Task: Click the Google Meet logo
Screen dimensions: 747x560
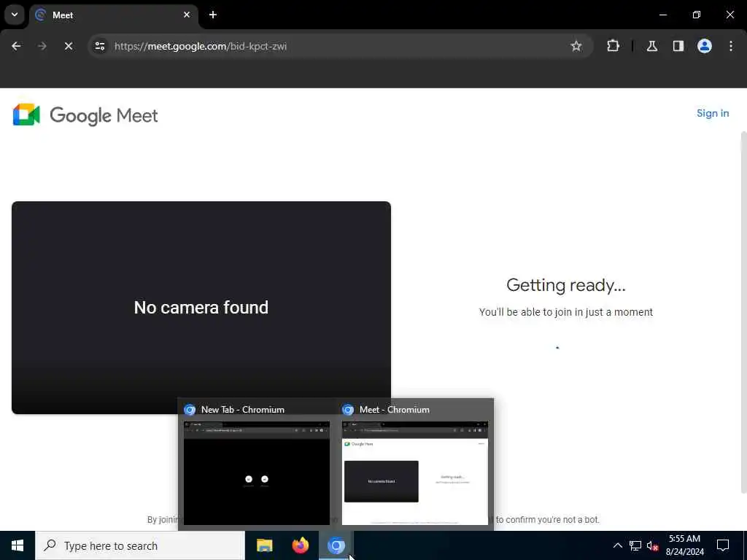Action: [85, 114]
